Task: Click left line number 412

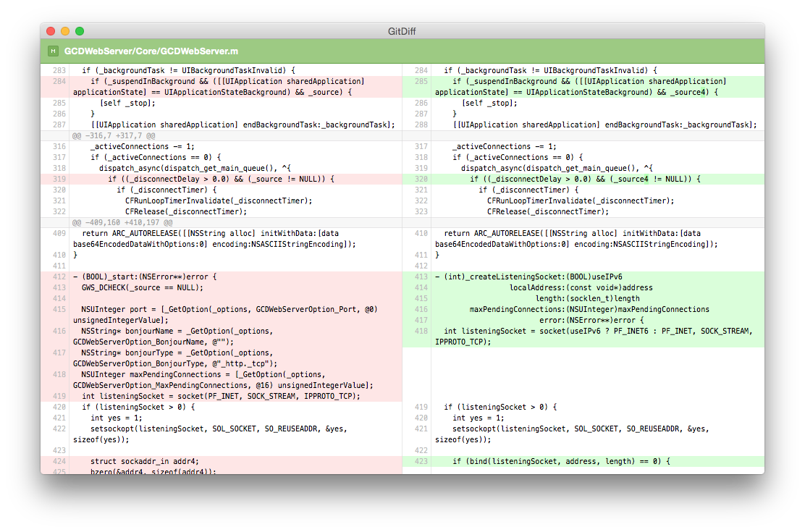Action: point(59,276)
